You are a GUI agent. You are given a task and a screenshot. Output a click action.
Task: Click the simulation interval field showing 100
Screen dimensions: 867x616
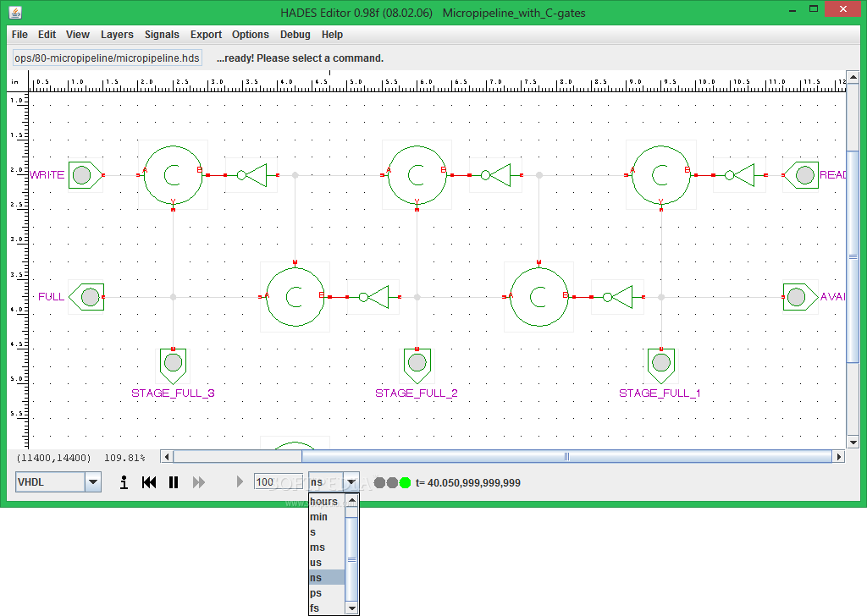click(278, 481)
